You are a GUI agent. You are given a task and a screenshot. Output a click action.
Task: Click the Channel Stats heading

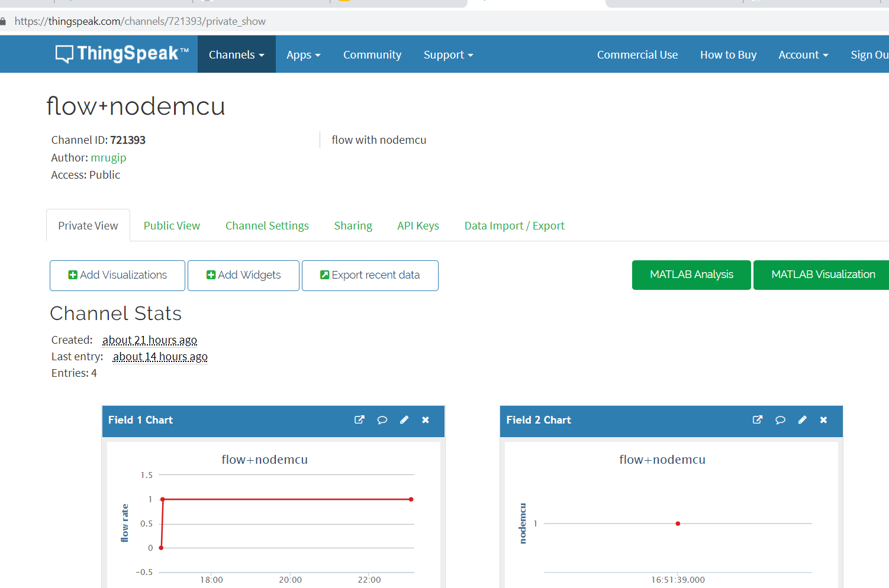116,314
